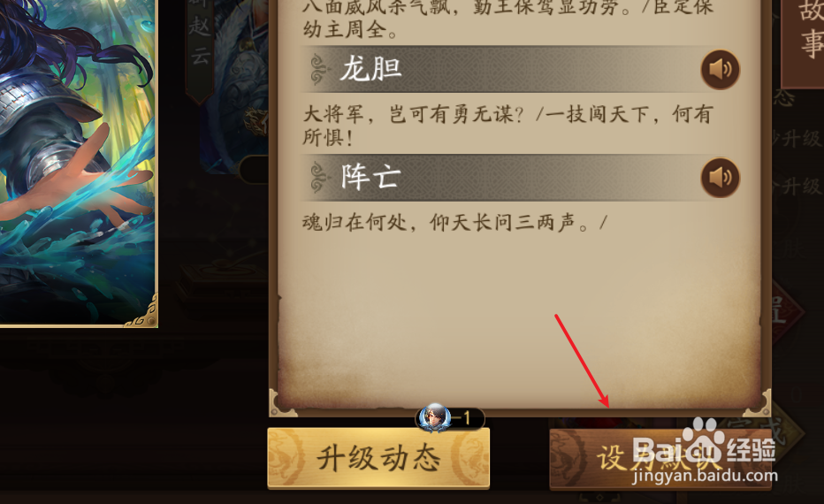The image size is (824, 504).
Task: Open the jingyan.baidu.com watermark link
Action: pyautogui.click(x=706, y=476)
